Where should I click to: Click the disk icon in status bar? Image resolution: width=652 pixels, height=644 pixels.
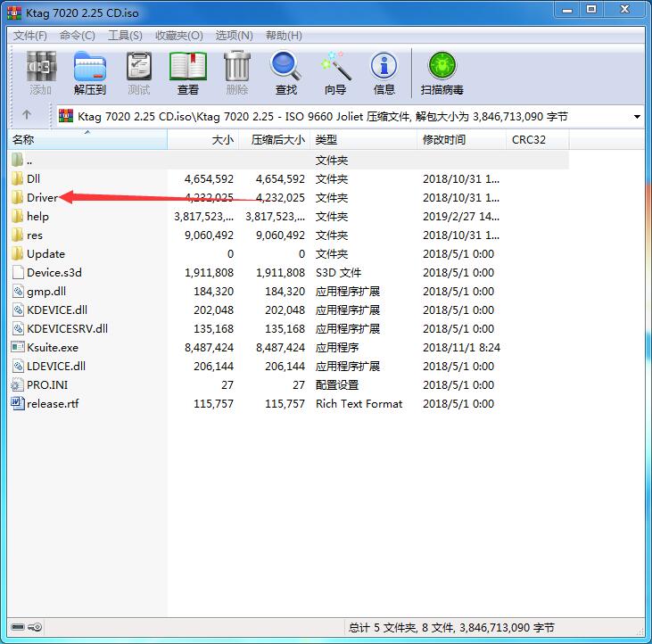(18, 627)
